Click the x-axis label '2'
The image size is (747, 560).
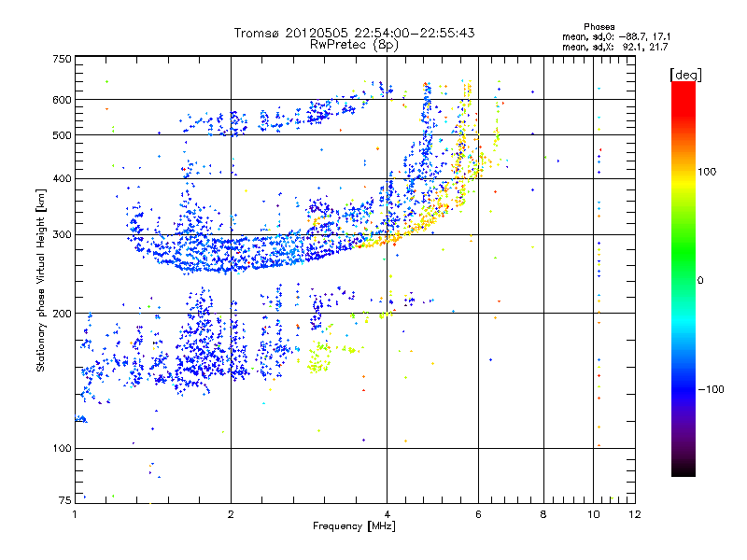pos(231,514)
